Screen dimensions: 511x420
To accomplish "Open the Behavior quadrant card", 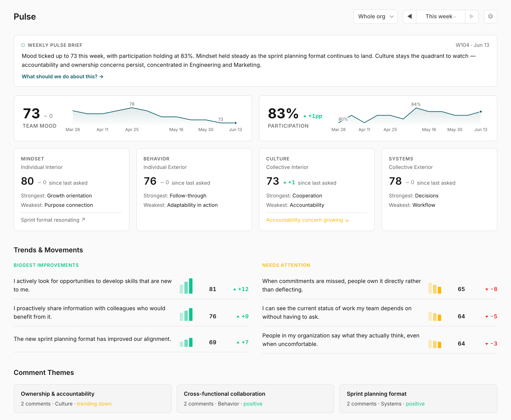I will click(x=194, y=189).
